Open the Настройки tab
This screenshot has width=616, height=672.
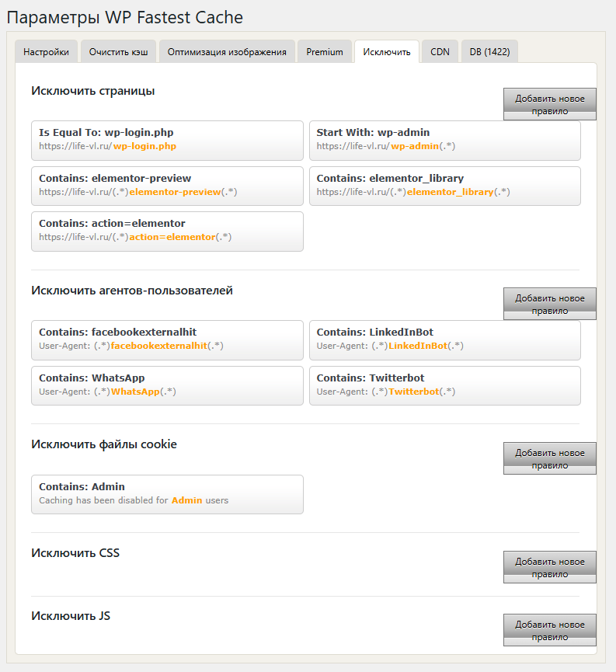(x=47, y=51)
